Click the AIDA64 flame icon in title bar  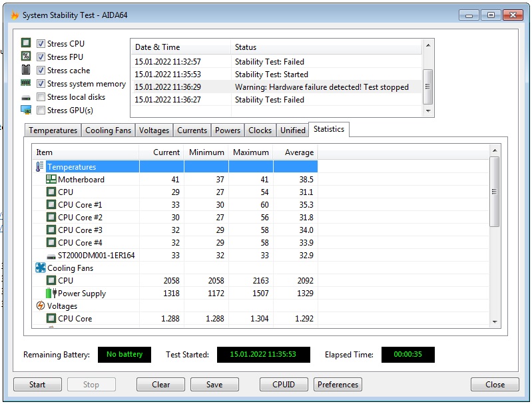tap(15, 15)
